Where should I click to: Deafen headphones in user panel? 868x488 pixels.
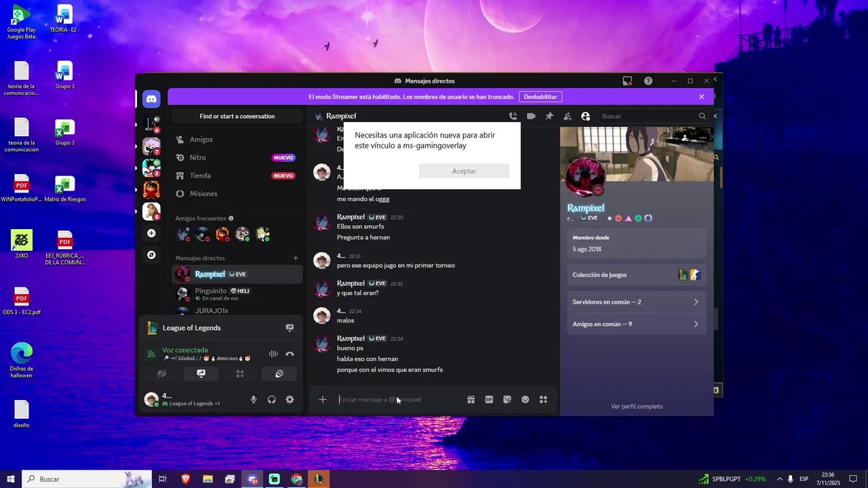tap(271, 400)
